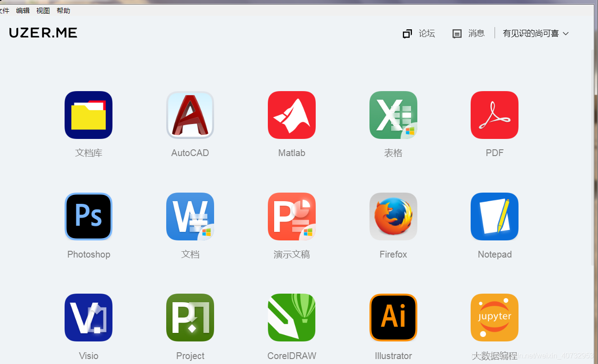Launch the Photoshop app icon
Image resolution: width=598 pixels, height=364 pixels.
coord(89,217)
